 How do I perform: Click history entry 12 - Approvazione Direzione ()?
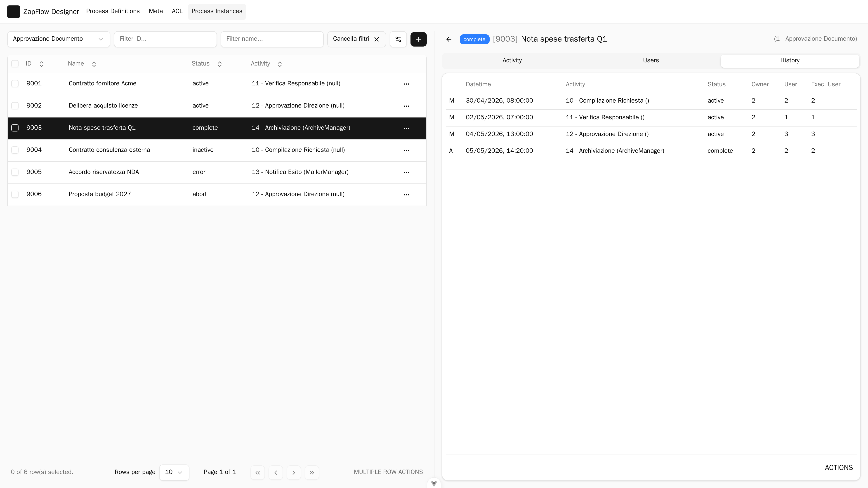coord(607,134)
